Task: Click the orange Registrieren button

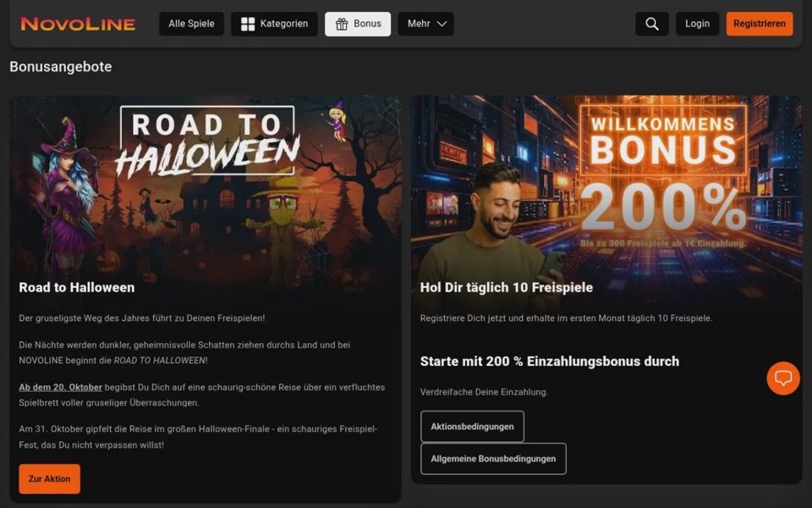Action: [x=760, y=24]
